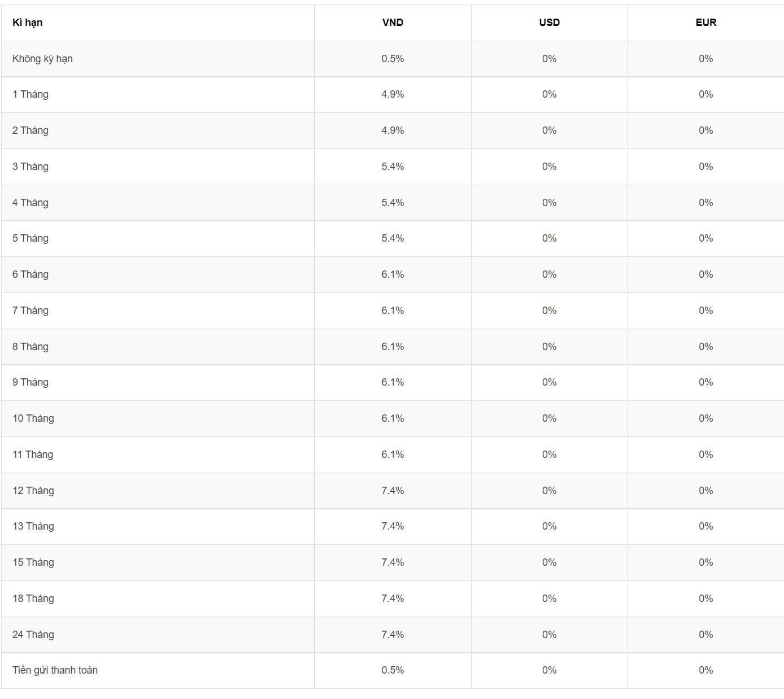Click the "15 Tháng" term label
Image resolution: width=784 pixels, height=699 pixels.
pos(33,562)
